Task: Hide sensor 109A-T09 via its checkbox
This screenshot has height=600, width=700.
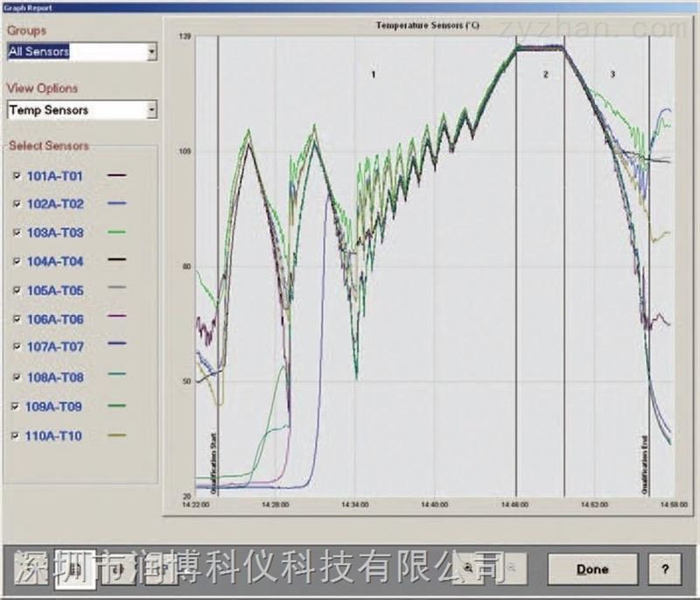Action: click(x=17, y=406)
